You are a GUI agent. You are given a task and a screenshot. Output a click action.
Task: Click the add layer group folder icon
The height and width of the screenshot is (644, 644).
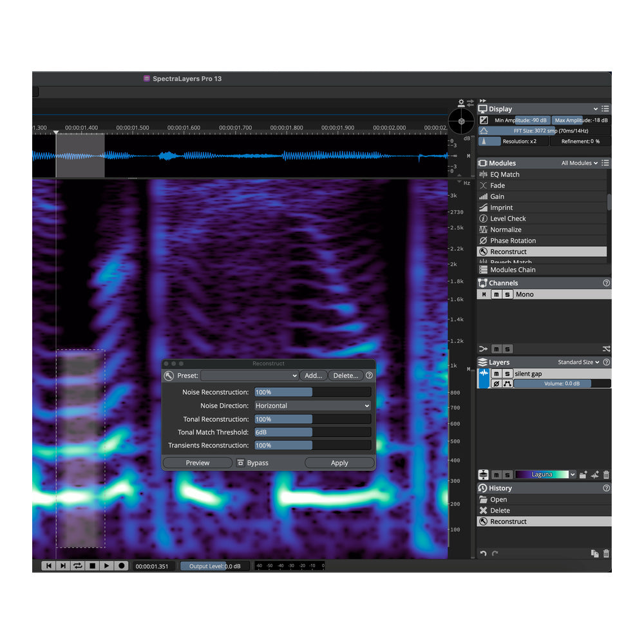pos(583,475)
